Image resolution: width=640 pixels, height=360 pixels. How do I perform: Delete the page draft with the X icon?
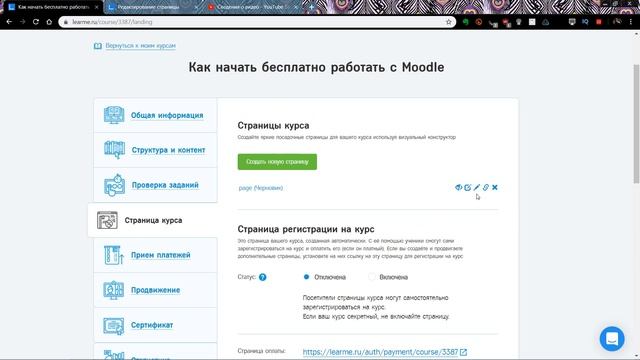coord(495,187)
